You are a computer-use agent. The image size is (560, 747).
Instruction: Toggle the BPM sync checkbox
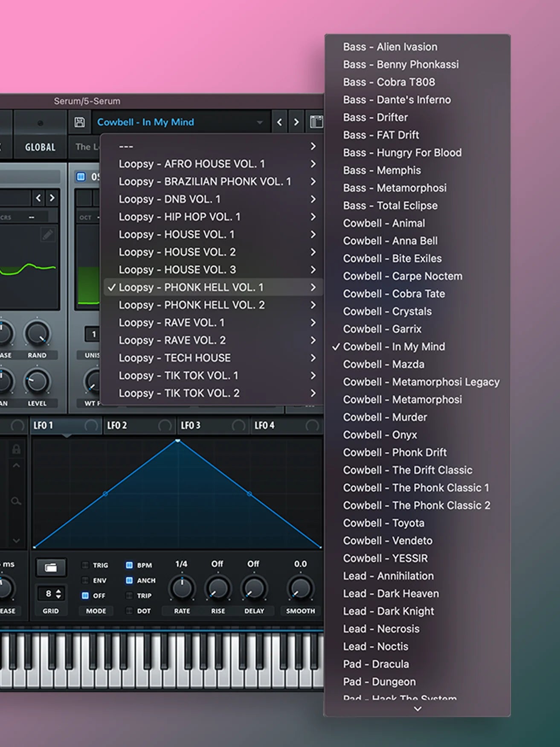pos(129,565)
